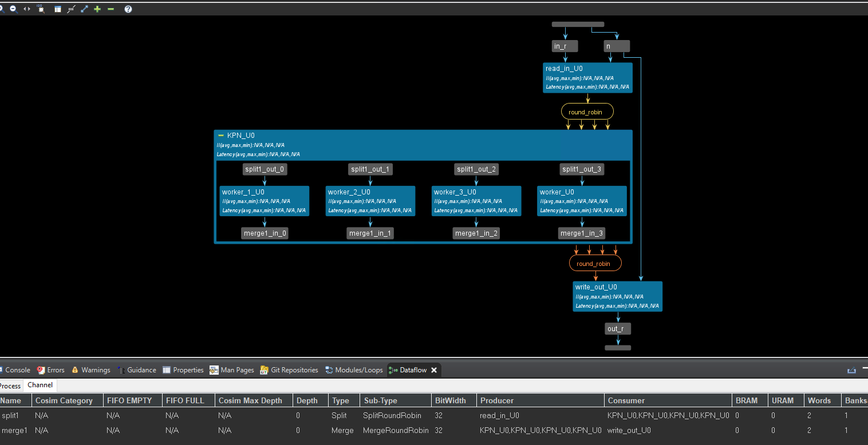This screenshot has width=868, height=445.
Task: Close the Dataflow tab
Action: [x=434, y=370]
